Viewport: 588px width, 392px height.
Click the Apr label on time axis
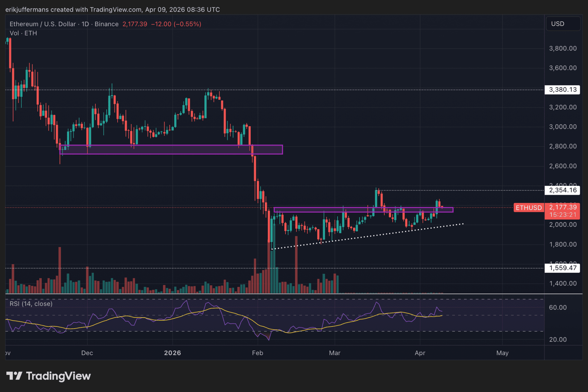(x=420, y=353)
